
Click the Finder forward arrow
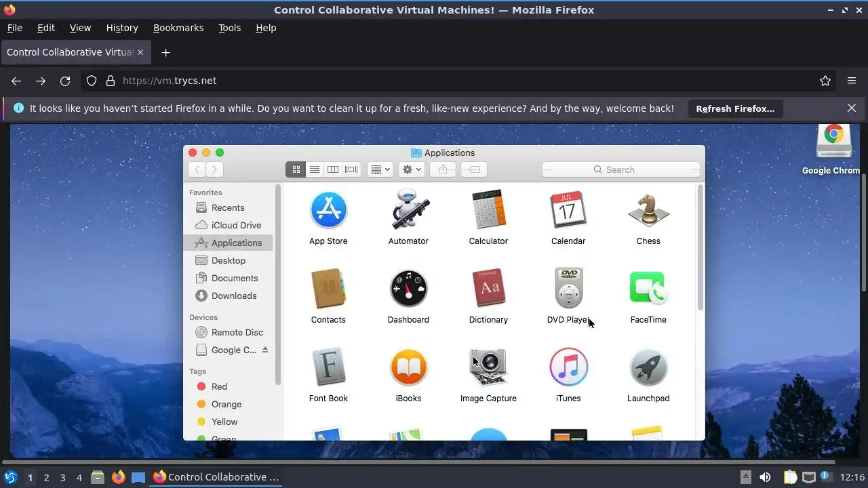click(x=214, y=169)
